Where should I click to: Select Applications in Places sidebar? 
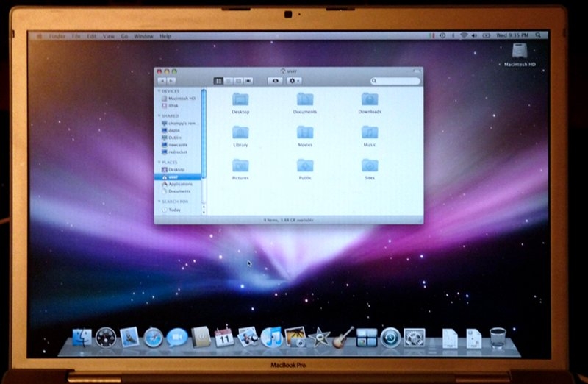pos(179,184)
